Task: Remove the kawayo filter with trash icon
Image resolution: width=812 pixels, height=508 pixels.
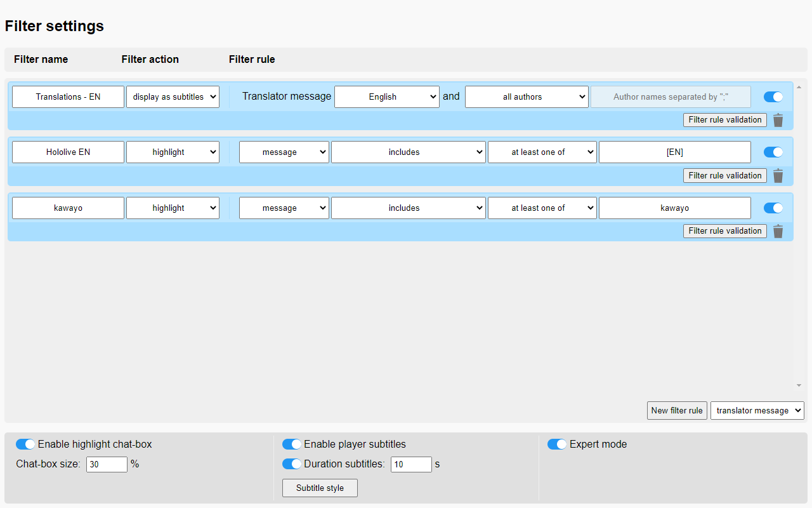Action: [778, 231]
